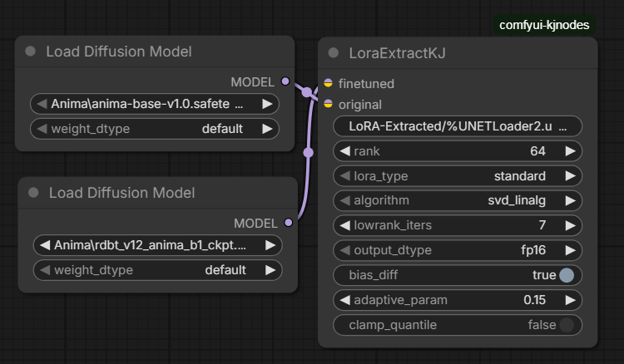The image size is (624, 364).
Task: Decrease lowrank_iters with left arrow
Action: [x=345, y=225]
